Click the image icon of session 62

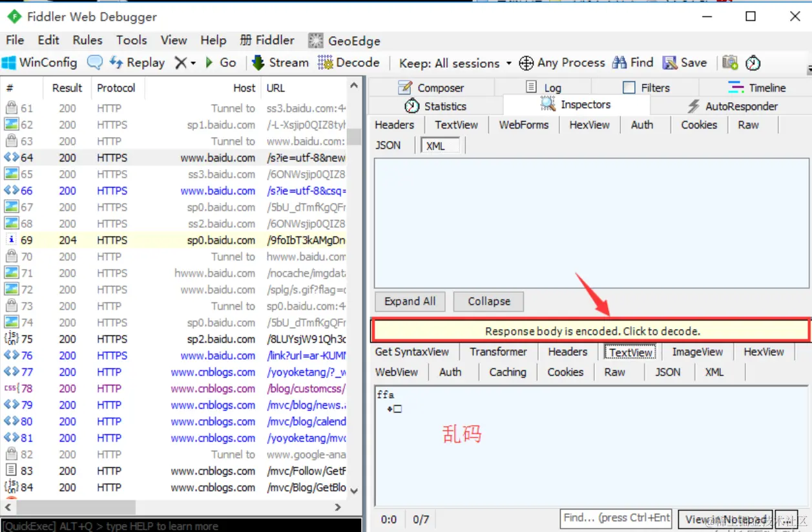[11, 125]
